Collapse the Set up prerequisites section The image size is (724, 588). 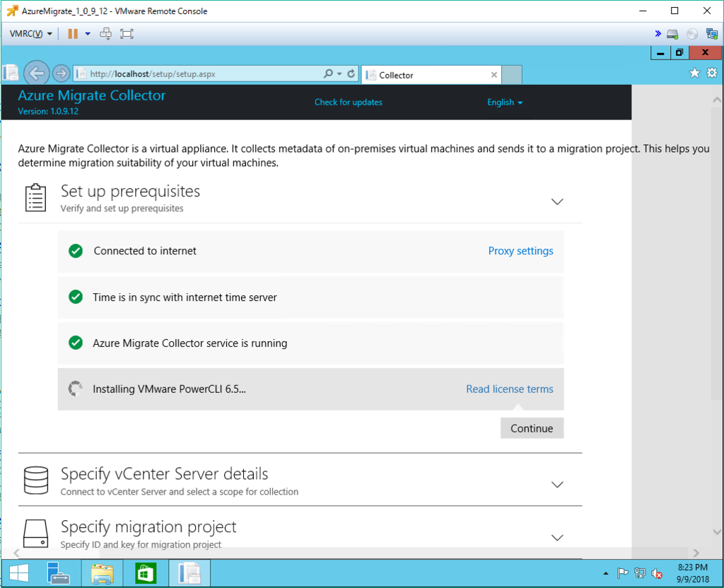click(x=557, y=201)
